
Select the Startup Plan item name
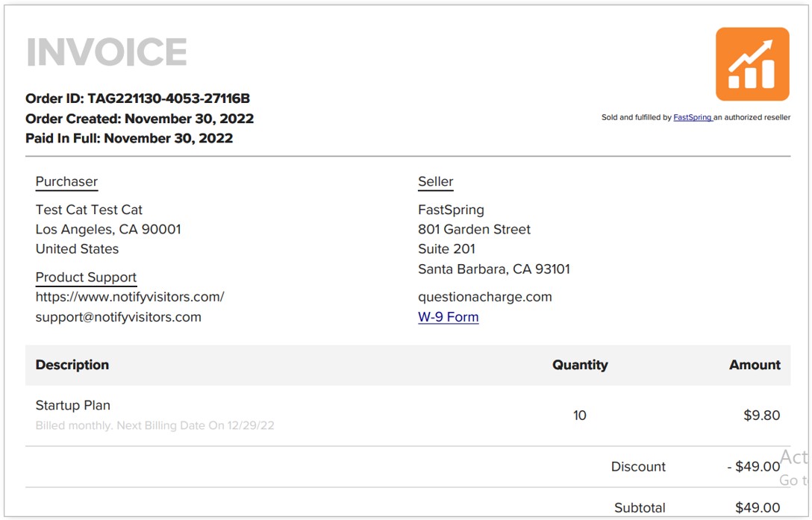point(73,406)
